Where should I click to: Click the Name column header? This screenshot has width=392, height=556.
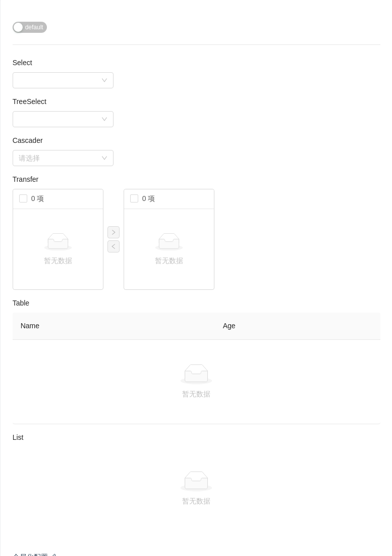30,326
